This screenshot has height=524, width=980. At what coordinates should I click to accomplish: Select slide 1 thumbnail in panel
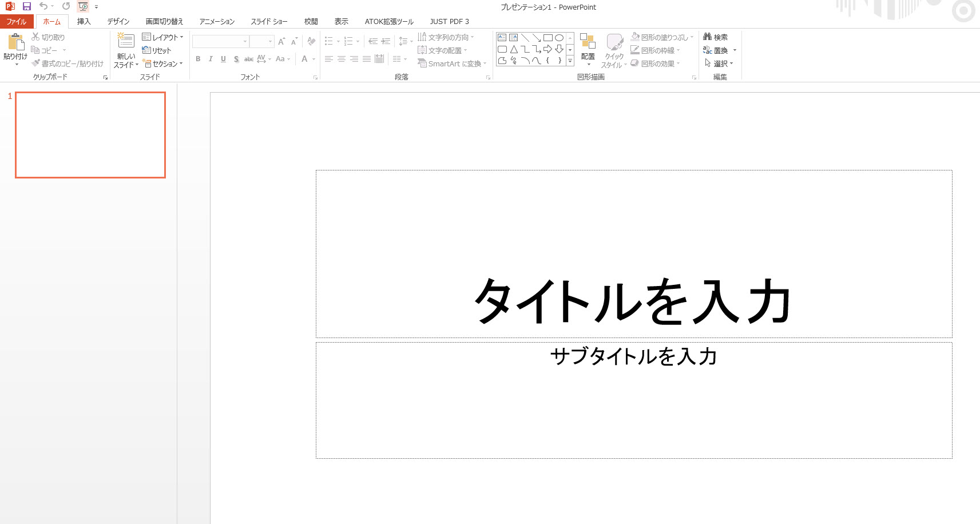pyautogui.click(x=90, y=135)
